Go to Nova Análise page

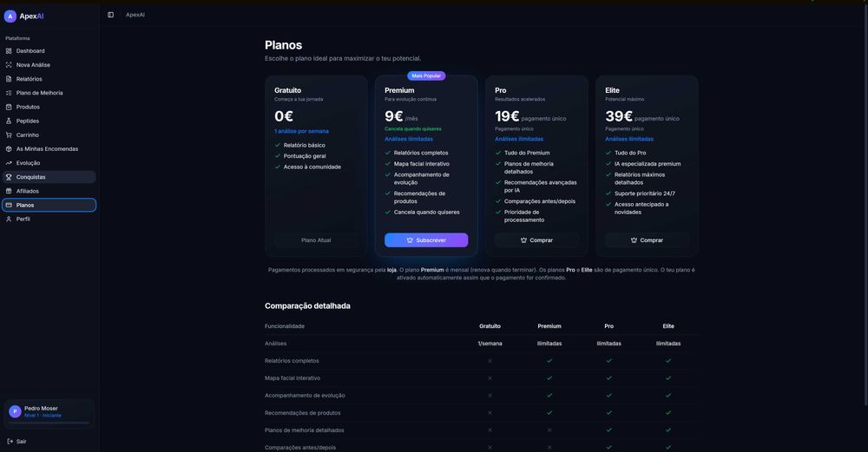point(49,65)
